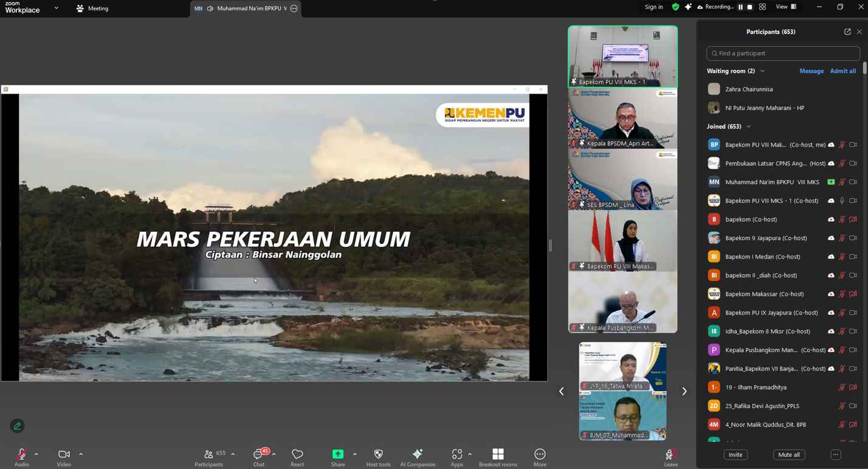Close the Participants panel
The image size is (868, 469).
859,32
